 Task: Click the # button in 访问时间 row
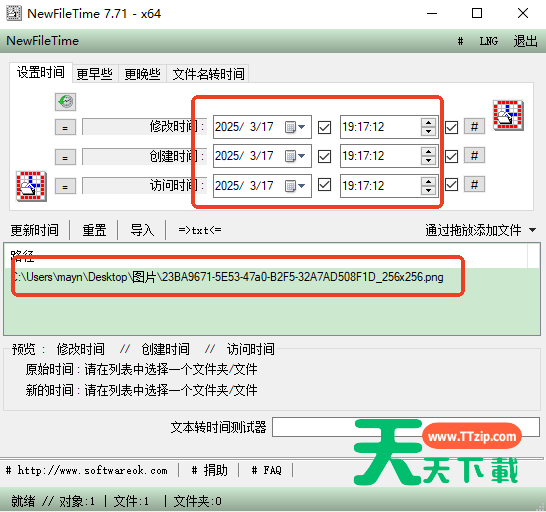pyautogui.click(x=474, y=184)
